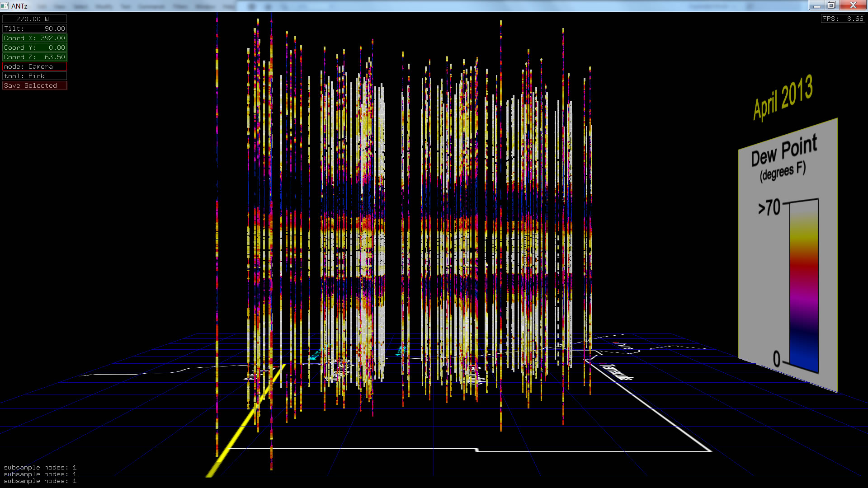Viewport: 868px width, 488px height.
Task: Click the ANTz application icon in title bar
Action: pyautogui.click(x=5, y=6)
